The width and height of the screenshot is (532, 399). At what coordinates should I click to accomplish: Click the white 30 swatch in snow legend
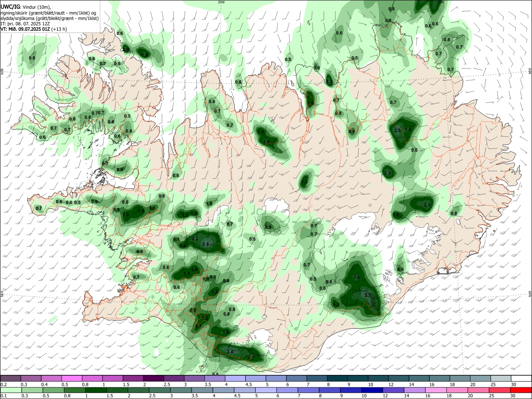(521, 378)
